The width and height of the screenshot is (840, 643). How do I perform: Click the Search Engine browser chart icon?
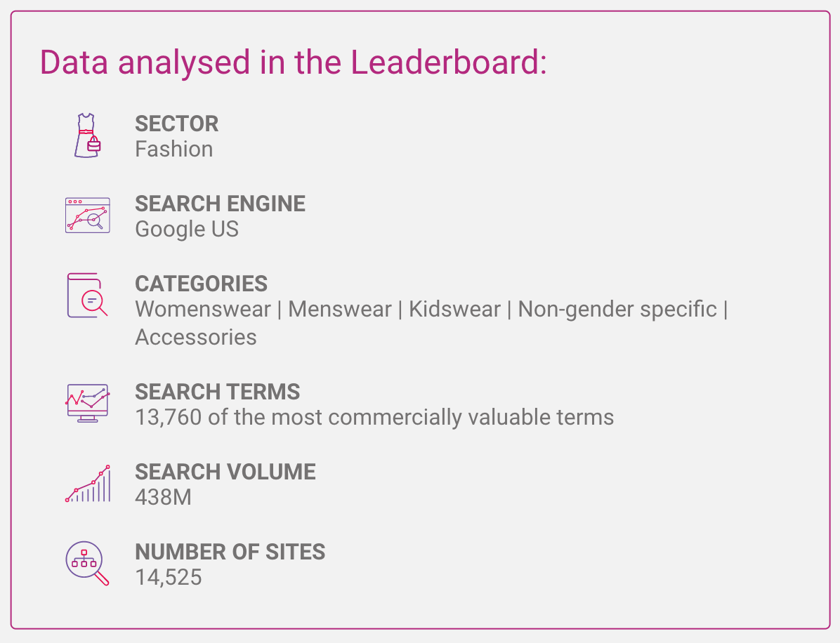coord(87,216)
